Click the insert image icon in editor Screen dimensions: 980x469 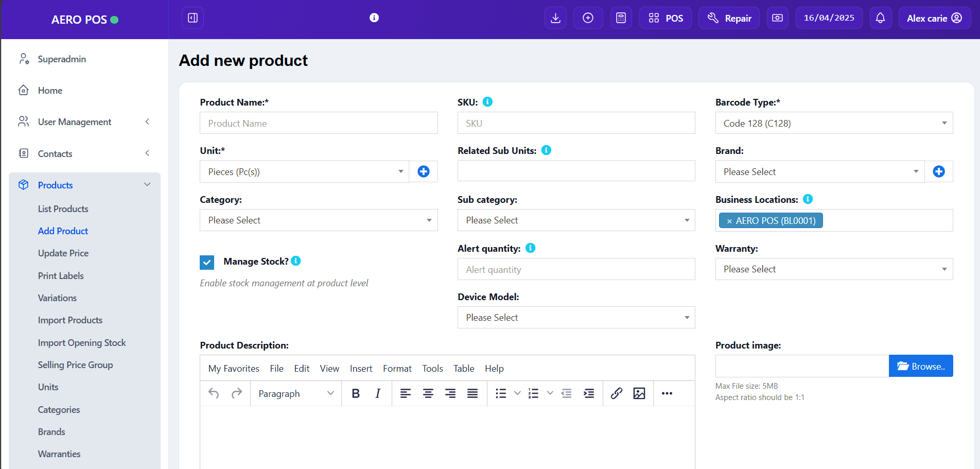639,393
